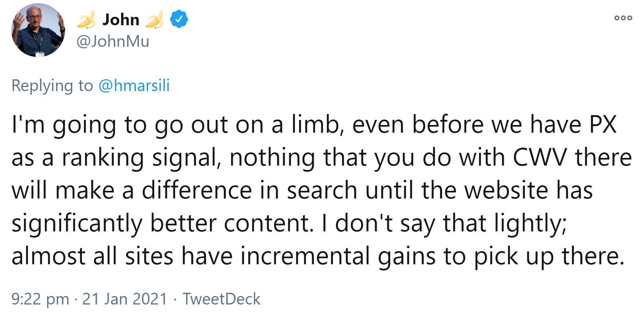Click the blue verified badge
Viewport: 644px width, 318px height.
(179, 19)
